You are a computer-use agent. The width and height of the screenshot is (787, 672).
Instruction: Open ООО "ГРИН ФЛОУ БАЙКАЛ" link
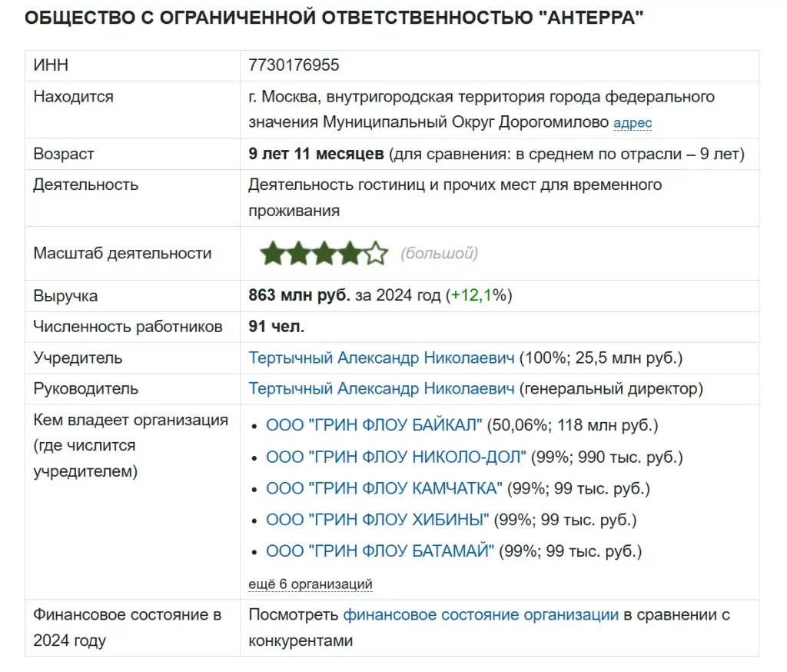(x=374, y=425)
